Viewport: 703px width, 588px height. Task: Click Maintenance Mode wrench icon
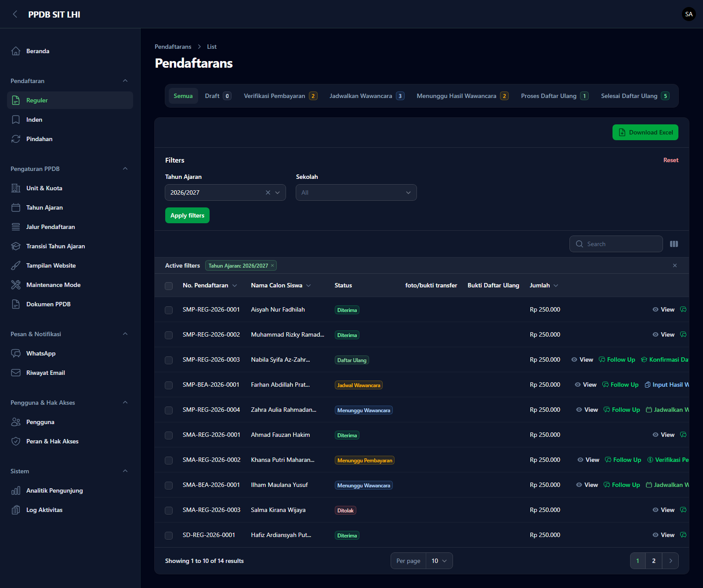[16, 285]
